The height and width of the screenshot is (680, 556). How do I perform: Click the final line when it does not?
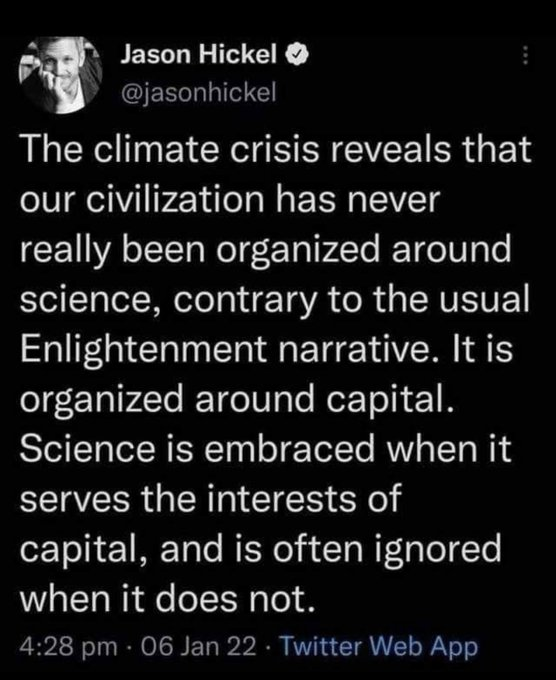(167, 598)
